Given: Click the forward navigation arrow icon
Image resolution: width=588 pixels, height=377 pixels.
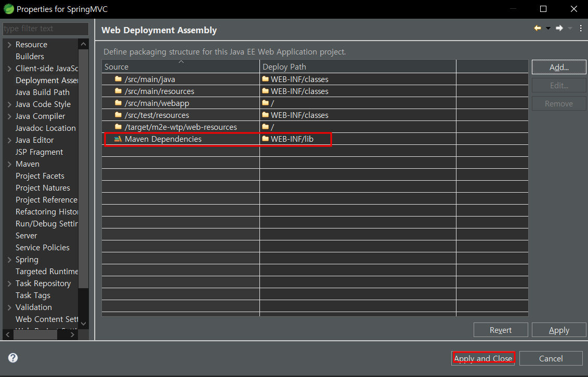Looking at the screenshot, I should tap(559, 28).
